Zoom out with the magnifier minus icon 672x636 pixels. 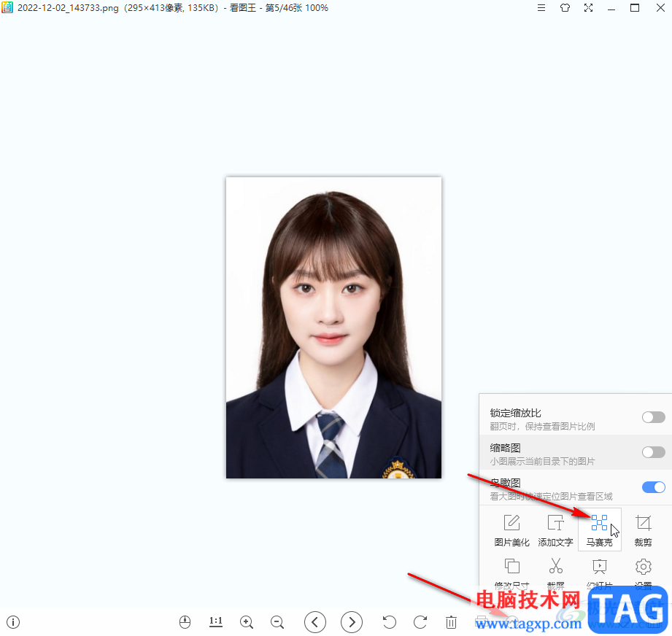[x=277, y=622]
